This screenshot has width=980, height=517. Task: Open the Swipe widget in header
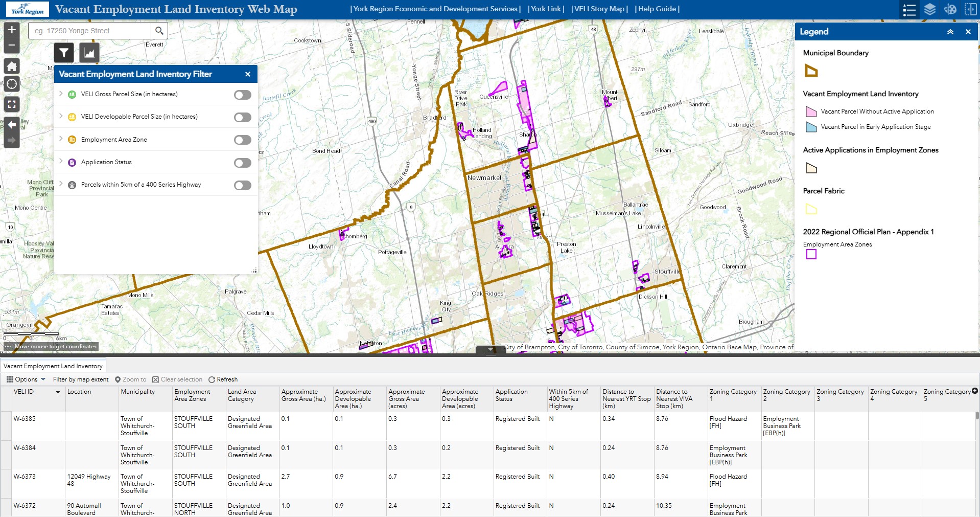click(970, 9)
